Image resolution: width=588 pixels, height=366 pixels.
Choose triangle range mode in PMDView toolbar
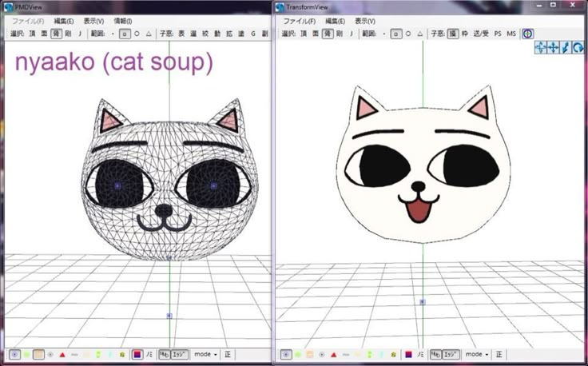149,34
